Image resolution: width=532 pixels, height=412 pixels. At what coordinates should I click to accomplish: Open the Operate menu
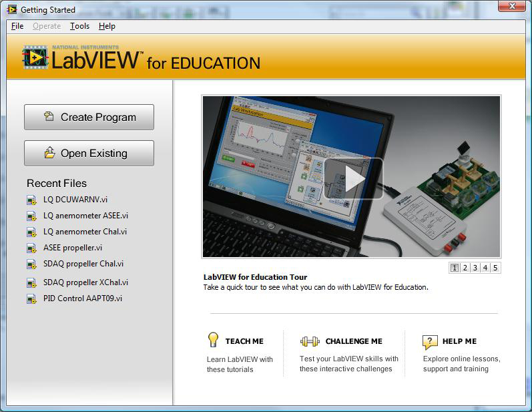click(x=47, y=26)
